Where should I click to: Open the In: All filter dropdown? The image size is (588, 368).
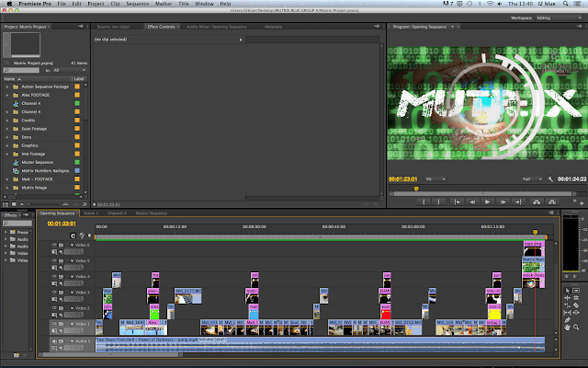click(x=70, y=70)
